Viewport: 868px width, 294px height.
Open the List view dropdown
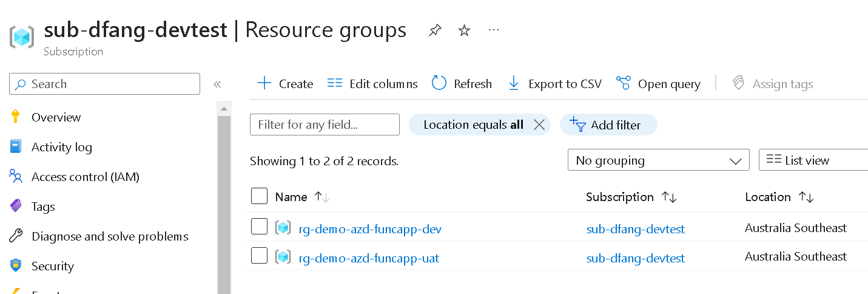pos(813,160)
